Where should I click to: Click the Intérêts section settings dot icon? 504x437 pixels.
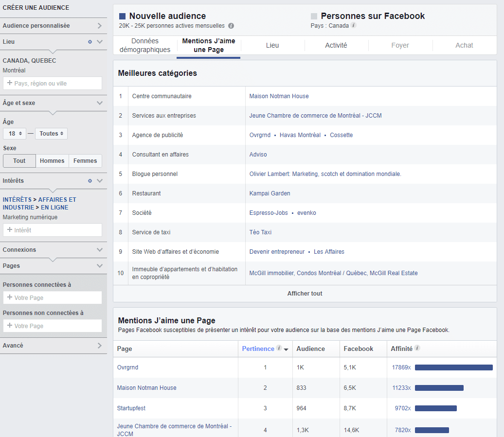coord(90,181)
